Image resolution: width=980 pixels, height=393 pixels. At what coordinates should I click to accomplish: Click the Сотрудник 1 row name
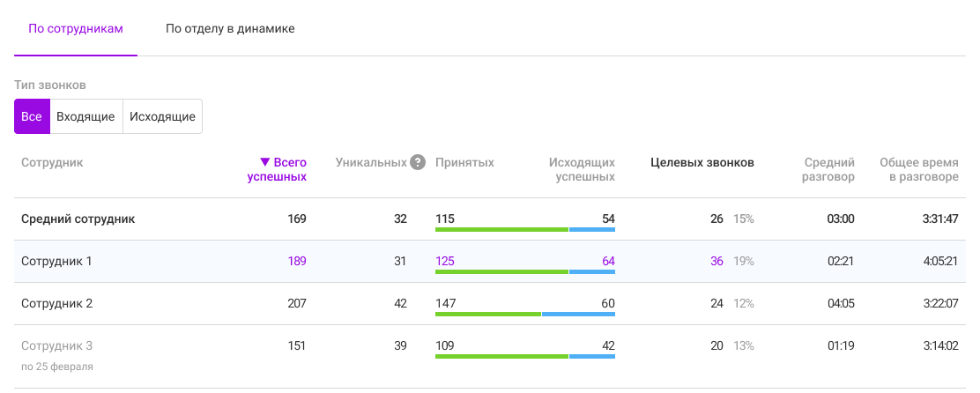click(56, 262)
